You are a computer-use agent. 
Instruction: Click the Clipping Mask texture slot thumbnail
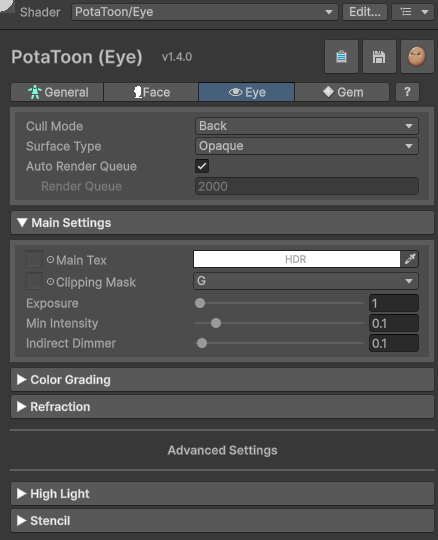coord(34,281)
